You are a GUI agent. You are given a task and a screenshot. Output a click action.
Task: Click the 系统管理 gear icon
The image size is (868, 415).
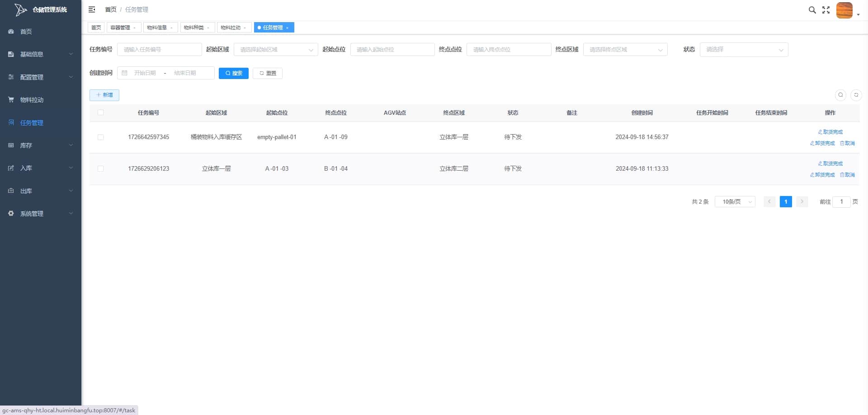(11, 214)
